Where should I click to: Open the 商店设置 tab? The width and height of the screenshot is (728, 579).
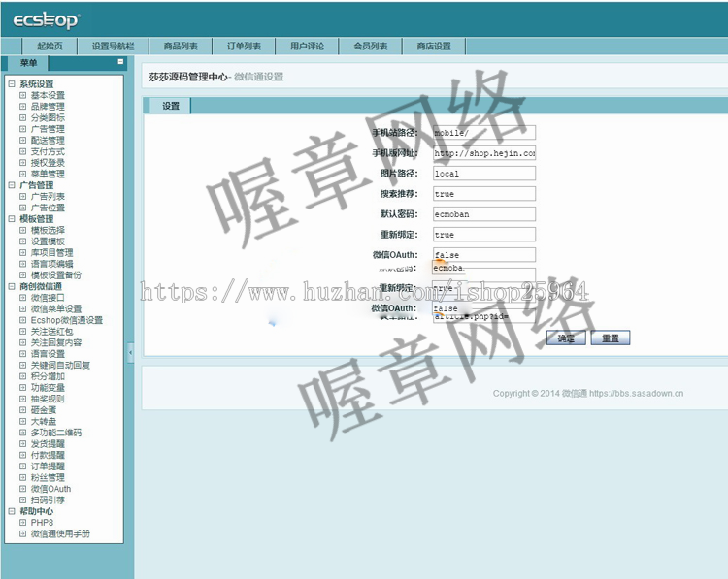tap(434, 46)
